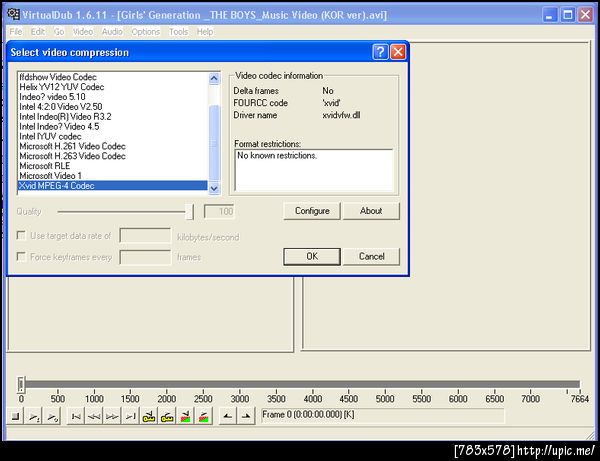Click the Frame 0 position status field

(x=383, y=415)
